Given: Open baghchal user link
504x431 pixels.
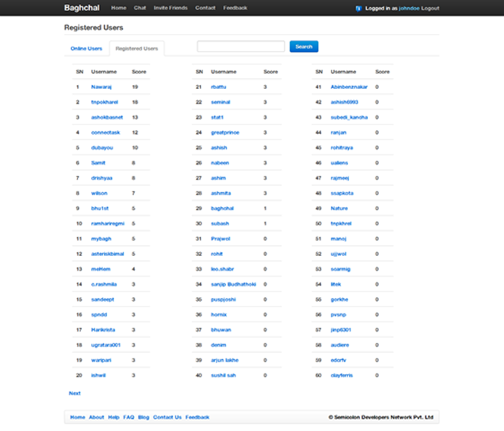Looking at the screenshot, I should 222,209.
